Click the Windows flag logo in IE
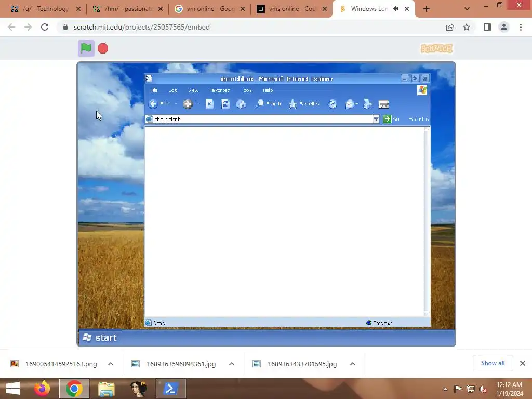Image resolution: width=532 pixels, height=399 pixels. [x=422, y=90]
